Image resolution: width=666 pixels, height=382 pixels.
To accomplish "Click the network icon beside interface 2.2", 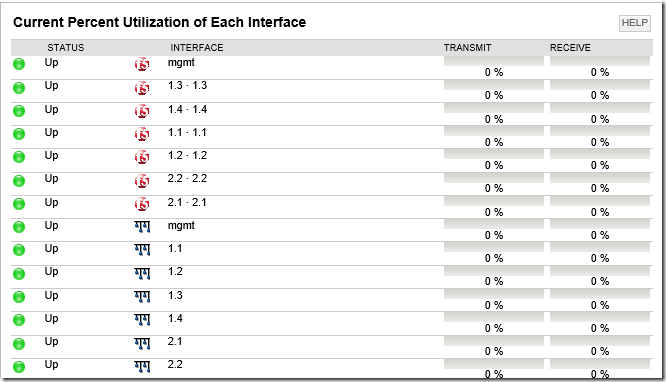I will [x=142, y=366].
